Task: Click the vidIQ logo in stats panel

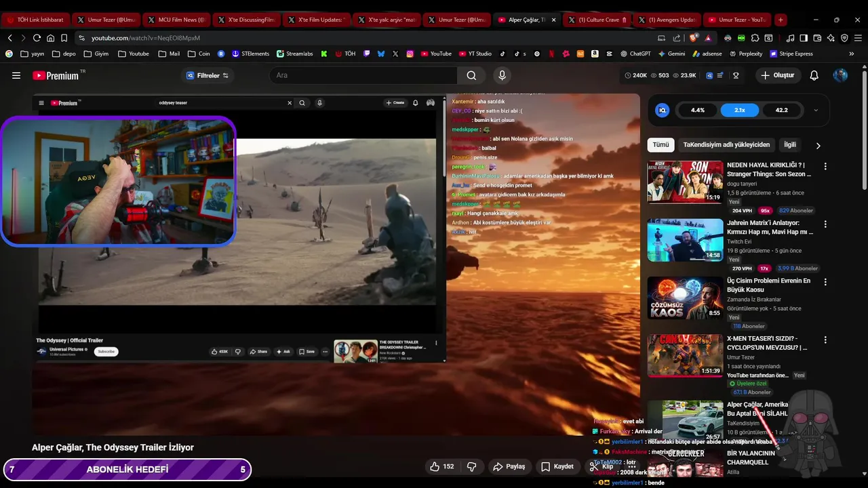Action: [x=663, y=110]
